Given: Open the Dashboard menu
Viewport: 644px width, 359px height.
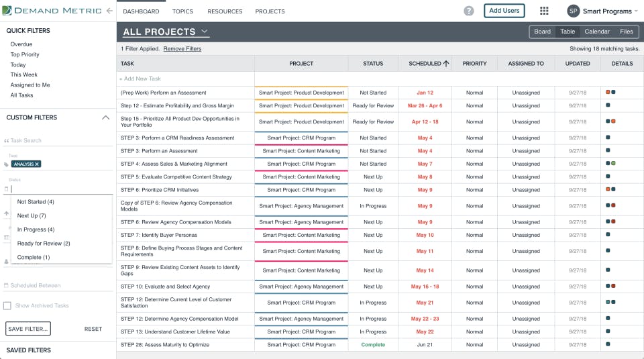Looking at the screenshot, I should pyautogui.click(x=141, y=11).
